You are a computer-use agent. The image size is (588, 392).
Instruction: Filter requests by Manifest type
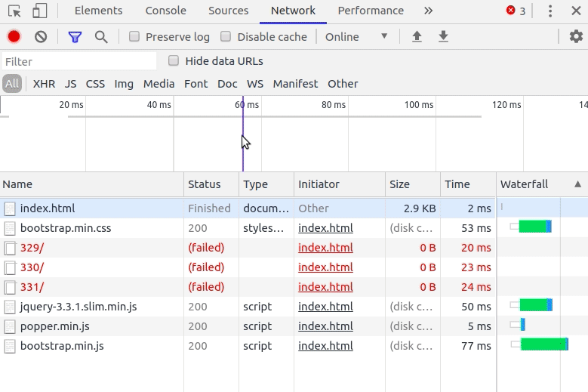(295, 84)
